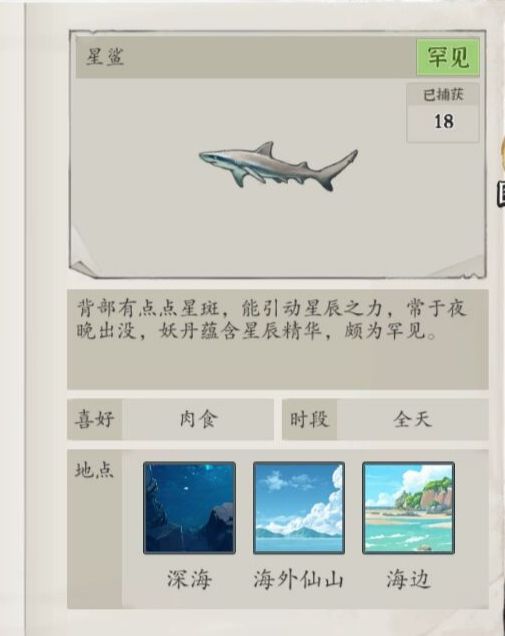Select the 海外仙山 location image
505x636 pixels.
(299, 508)
